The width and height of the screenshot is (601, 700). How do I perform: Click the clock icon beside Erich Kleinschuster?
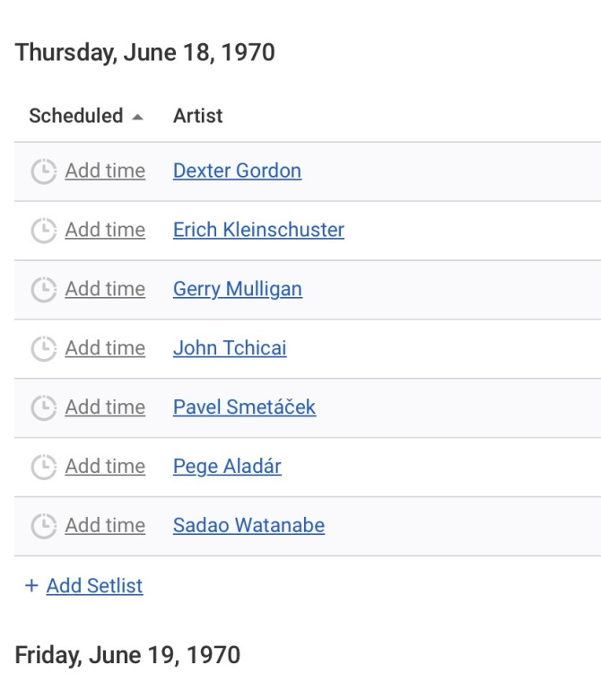[x=44, y=231]
